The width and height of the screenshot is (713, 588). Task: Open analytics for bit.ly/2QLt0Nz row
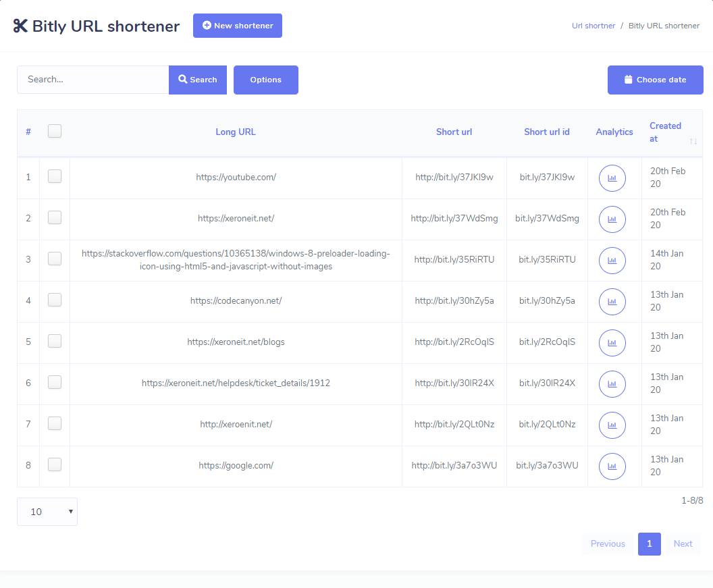click(612, 425)
